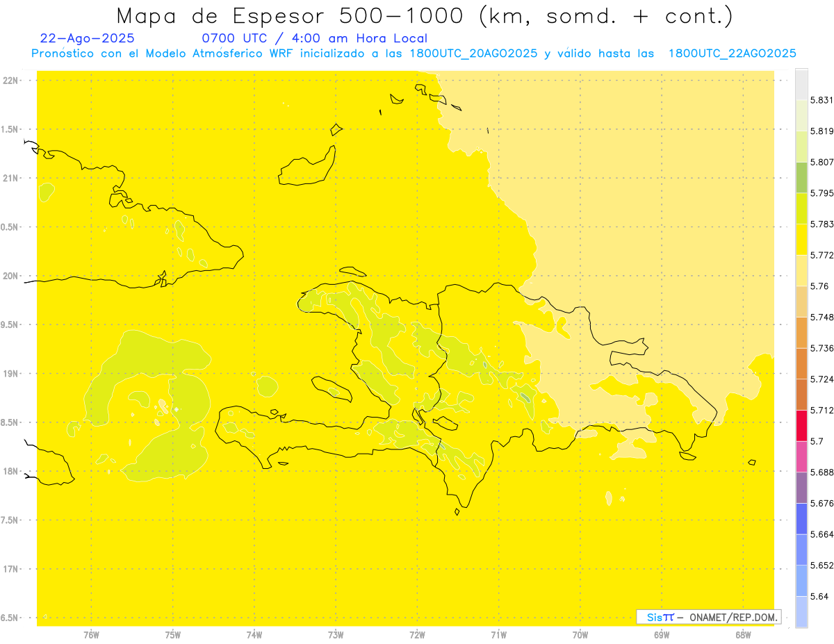The width and height of the screenshot is (834, 644).
Task: Click longitude axis label '72W'
Action: tap(417, 635)
